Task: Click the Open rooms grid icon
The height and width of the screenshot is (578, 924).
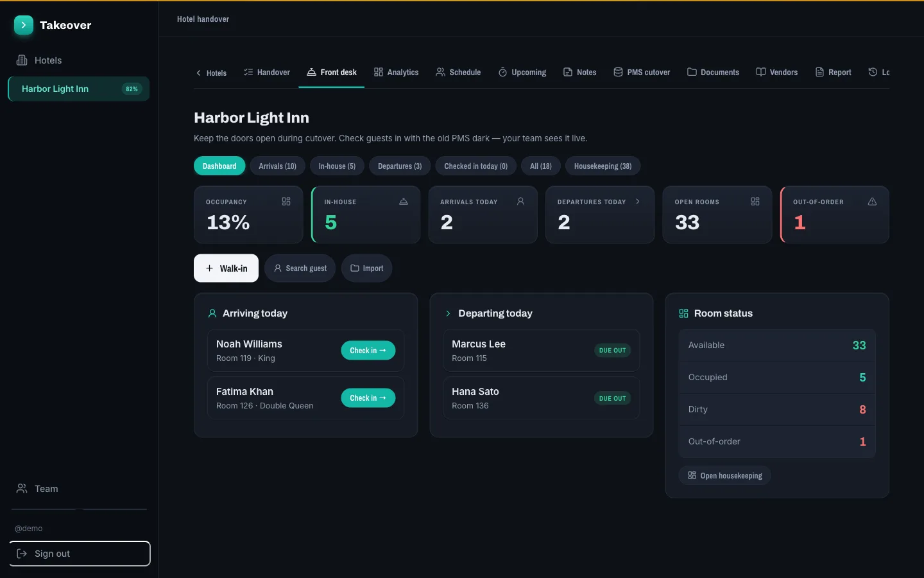Action: point(755,202)
